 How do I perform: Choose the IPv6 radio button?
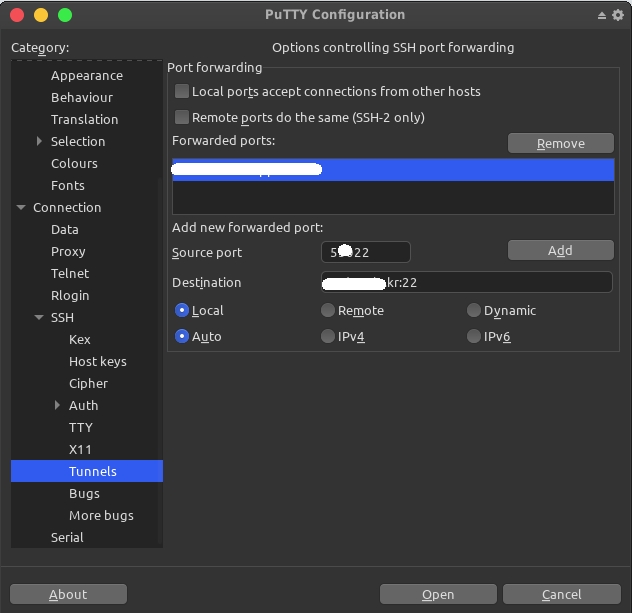pyautogui.click(x=474, y=336)
